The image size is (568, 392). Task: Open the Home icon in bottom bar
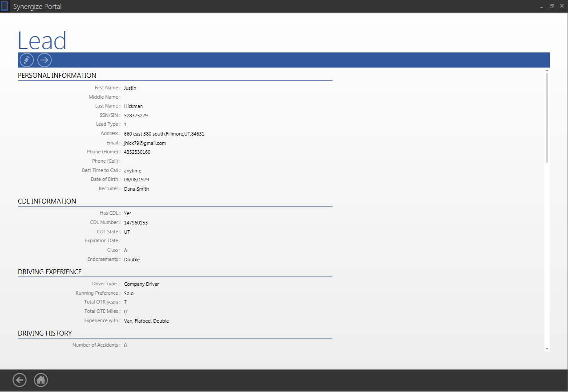(x=41, y=380)
